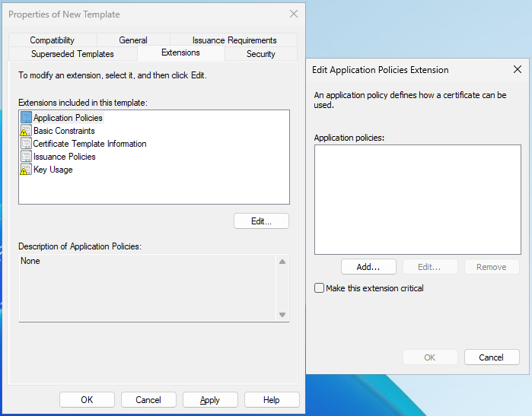
Task: Open the Security tab
Action: click(261, 54)
